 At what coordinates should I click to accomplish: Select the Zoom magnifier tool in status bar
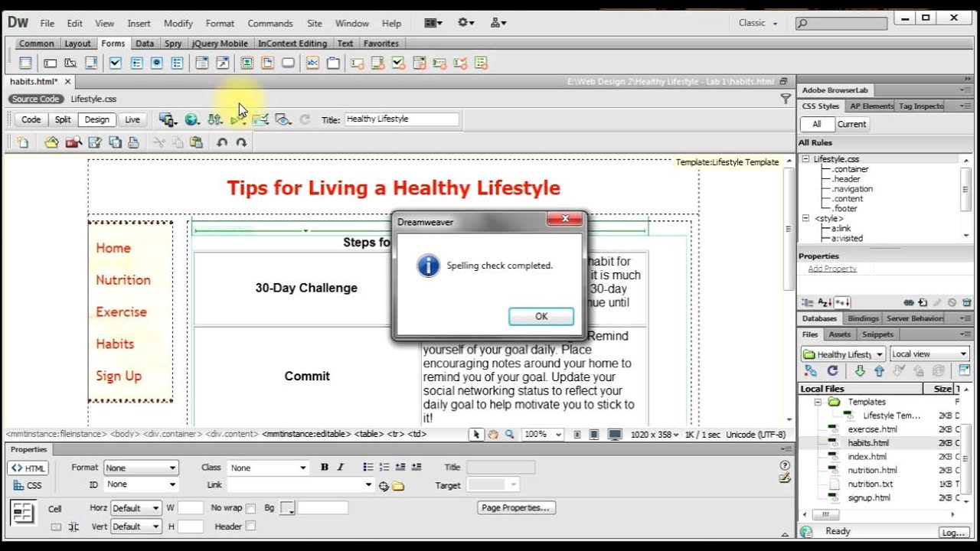[509, 434]
